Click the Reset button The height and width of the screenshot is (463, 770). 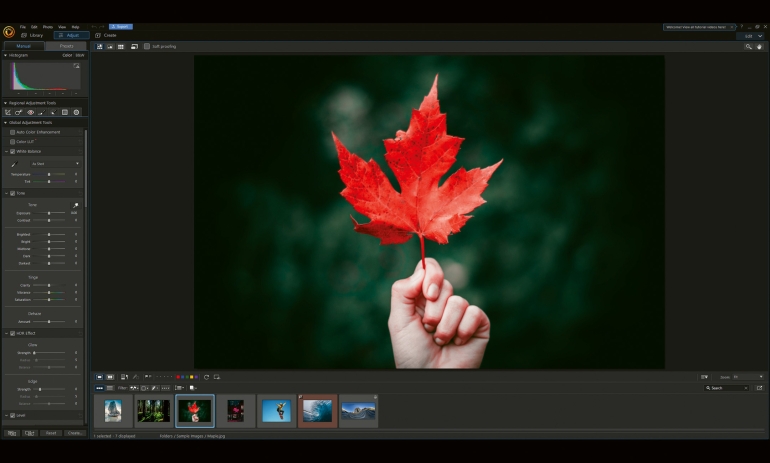(51, 433)
